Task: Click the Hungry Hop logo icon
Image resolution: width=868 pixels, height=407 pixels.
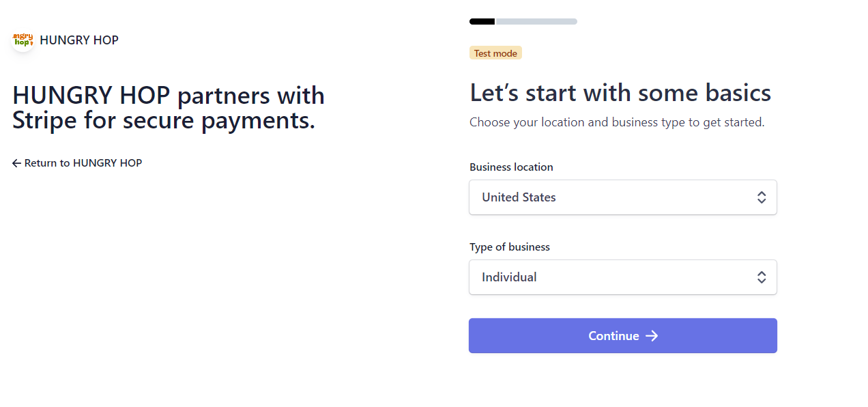Action: click(x=23, y=40)
